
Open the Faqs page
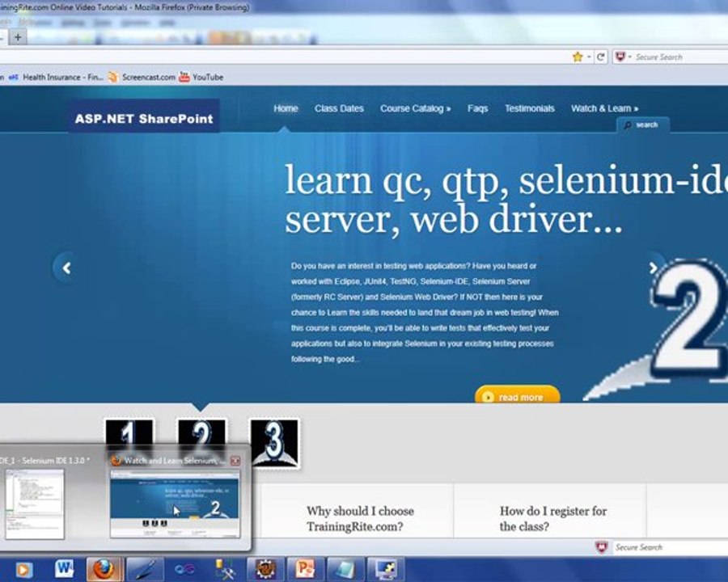coord(477,108)
